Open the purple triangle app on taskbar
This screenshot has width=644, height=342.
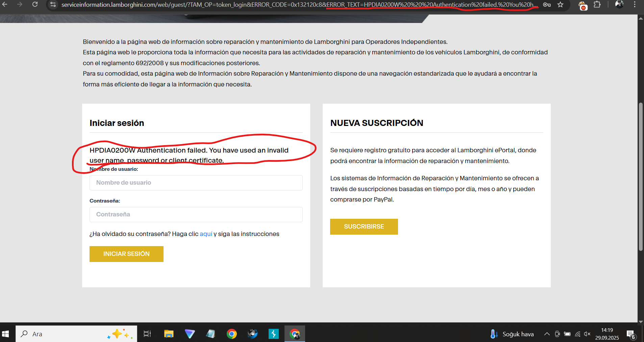coord(190,334)
